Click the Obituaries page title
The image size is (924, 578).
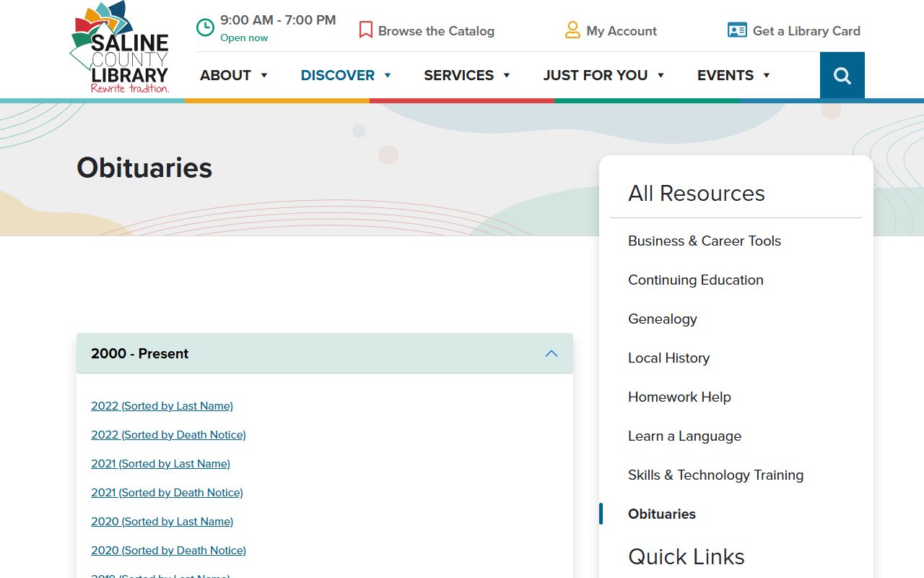pos(144,168)
